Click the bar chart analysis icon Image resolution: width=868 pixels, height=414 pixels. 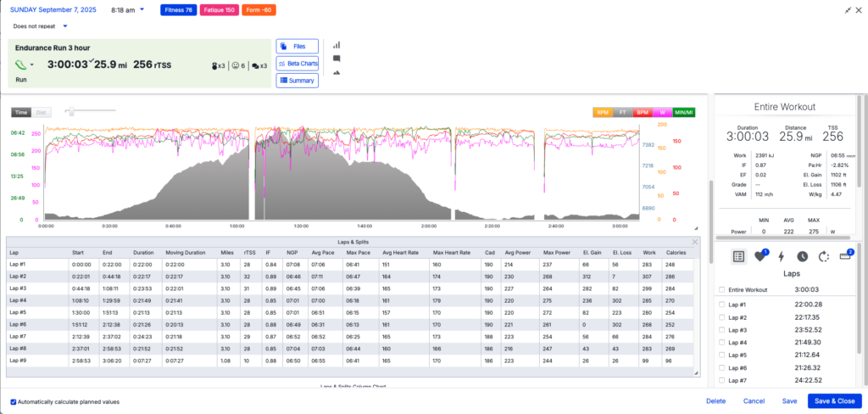337,45
